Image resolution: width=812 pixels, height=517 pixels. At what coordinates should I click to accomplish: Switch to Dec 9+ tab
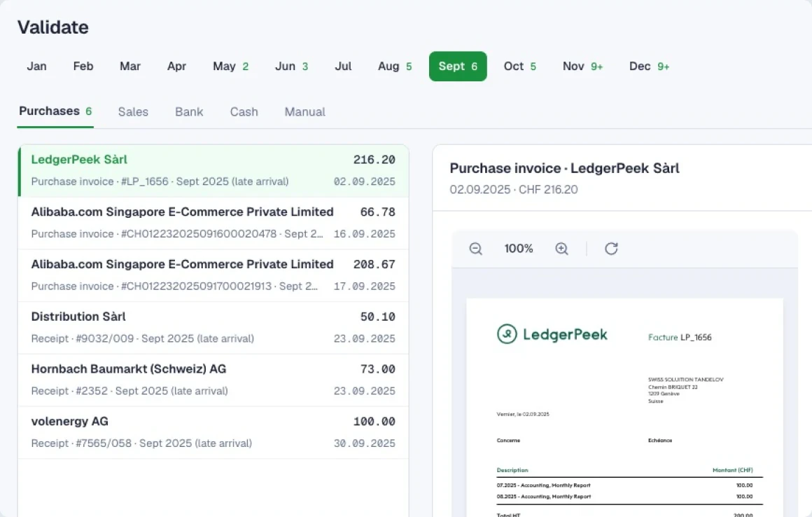650,67
